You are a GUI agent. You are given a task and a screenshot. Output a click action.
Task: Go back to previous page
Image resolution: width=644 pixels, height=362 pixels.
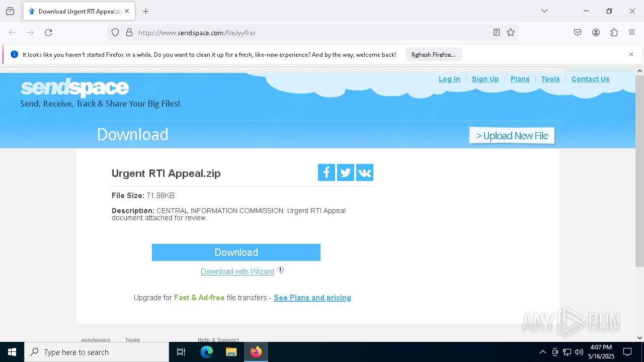(x=12, y=33)
